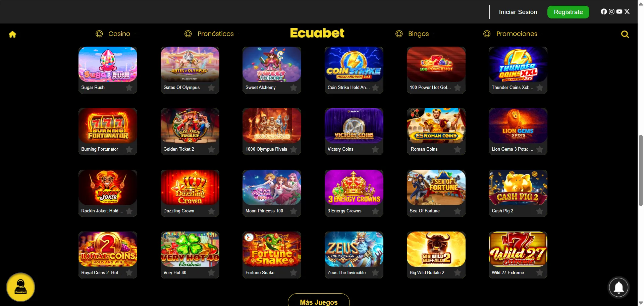Screen dimensions: 644x306
Task: Open the Zeus The Invincible game thumbnail
Action: pos(354,249)
